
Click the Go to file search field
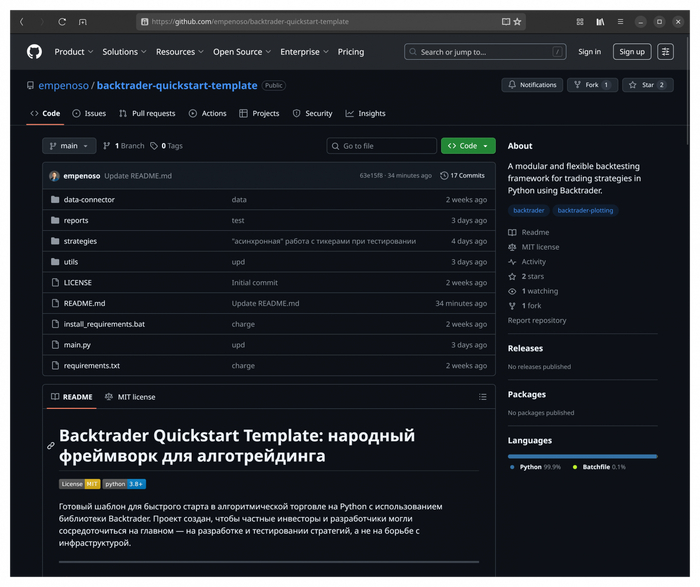pos(381,146)
